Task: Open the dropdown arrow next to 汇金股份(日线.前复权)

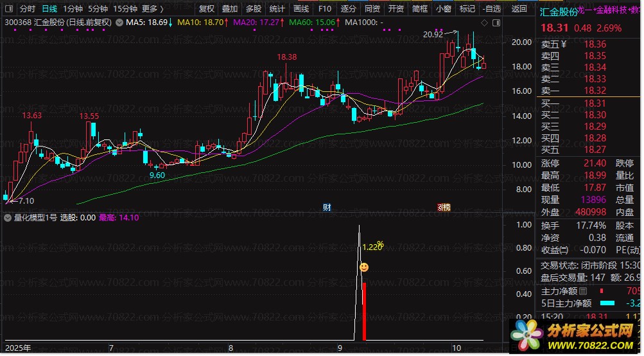Action: [x=119, y=22]
